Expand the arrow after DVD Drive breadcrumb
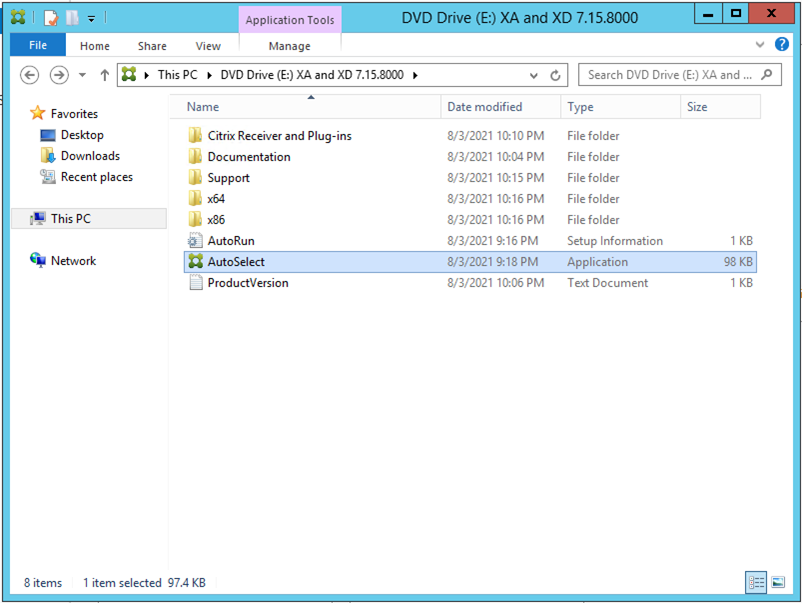Screen dimensions: 802x603 click(415, 75)
